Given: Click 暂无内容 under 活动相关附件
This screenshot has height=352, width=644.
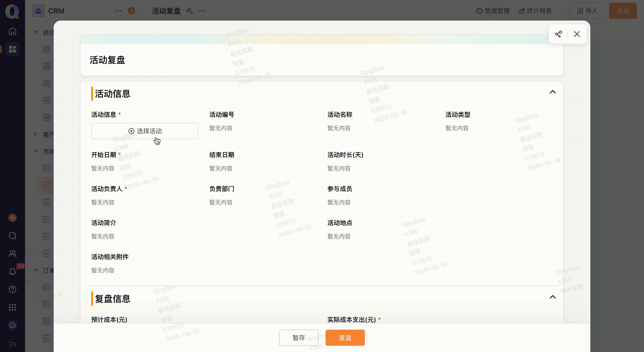Looking at the screenshot, I should [103, 270].
